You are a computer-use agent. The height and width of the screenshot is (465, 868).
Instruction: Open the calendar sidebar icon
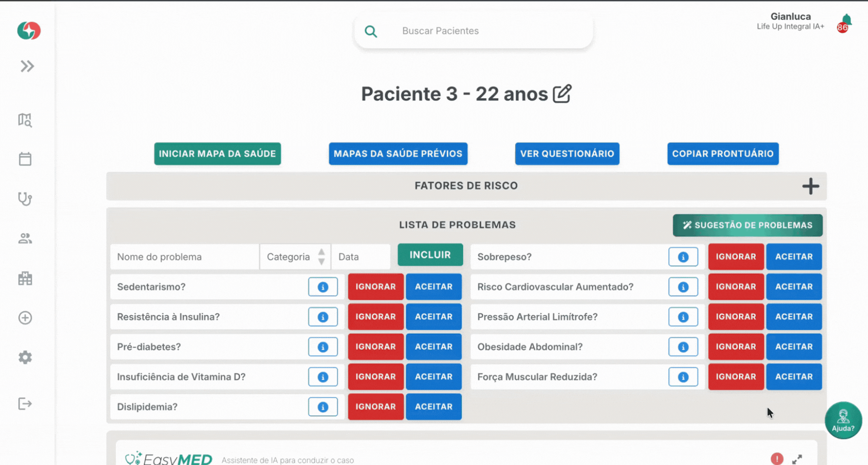coord(25,159)
